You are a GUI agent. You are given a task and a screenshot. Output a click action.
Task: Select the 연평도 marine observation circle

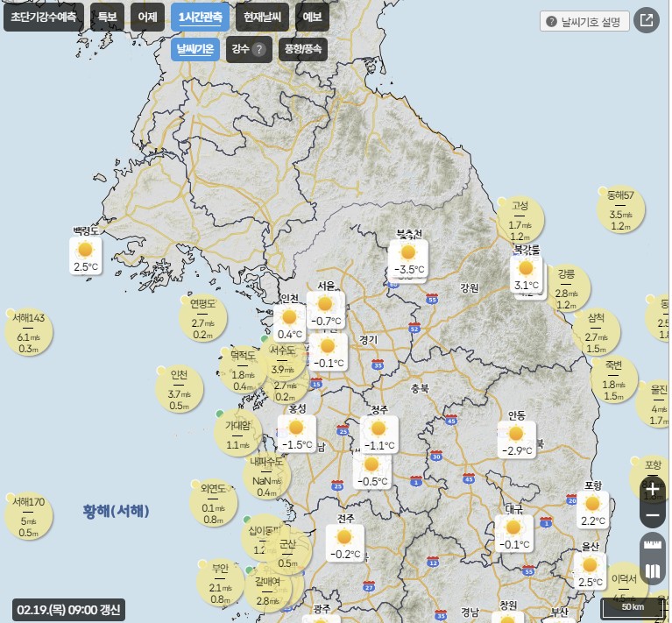[202, 319]
